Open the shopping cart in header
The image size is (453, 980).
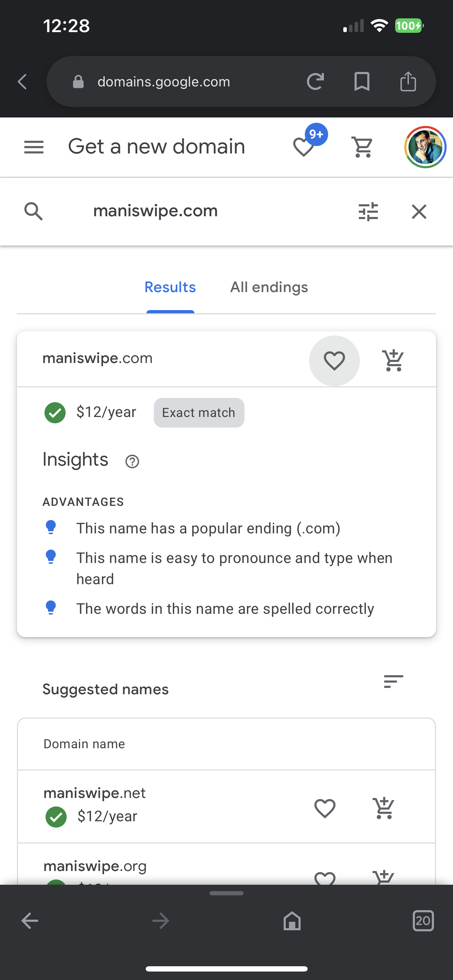click(363, 147)
